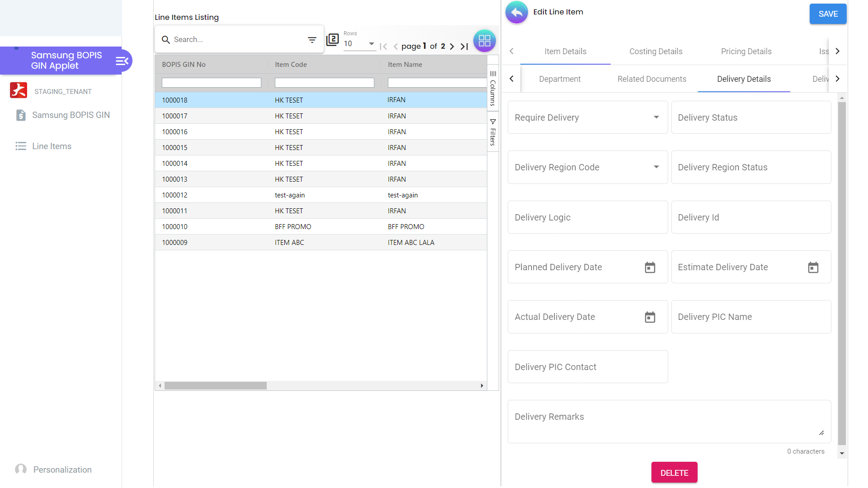Click the multi-page icon next to search
868x488 pixels.
pos(333,40)
